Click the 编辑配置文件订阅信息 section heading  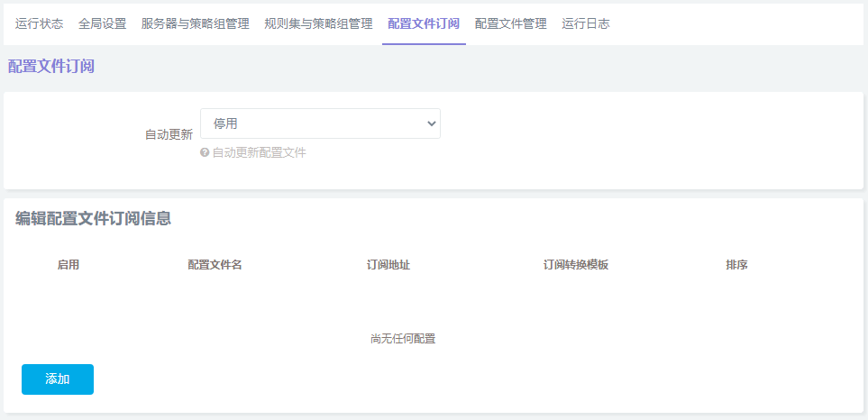tap(94, 218)
